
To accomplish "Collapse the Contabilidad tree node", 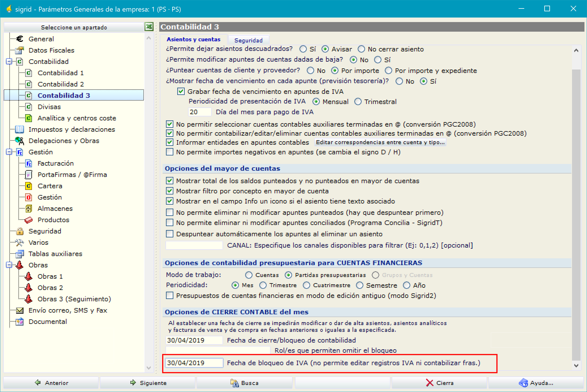I will [x=9, y=61].
